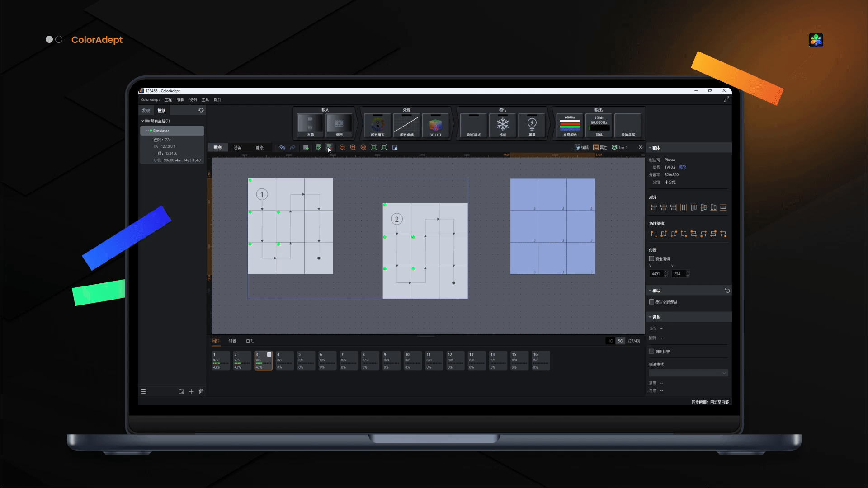Open the 颜色曲线 color curve module
The image size is (868, 488).
tap(406, 125)
